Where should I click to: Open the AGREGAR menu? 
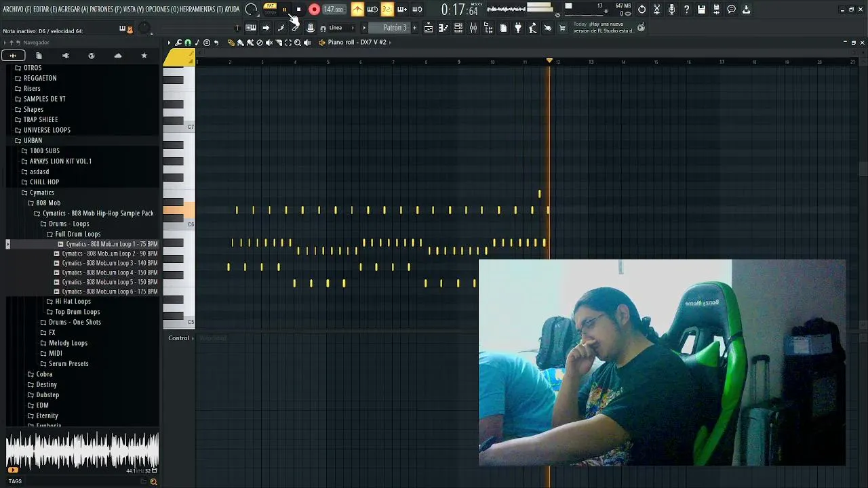(73, 9)
